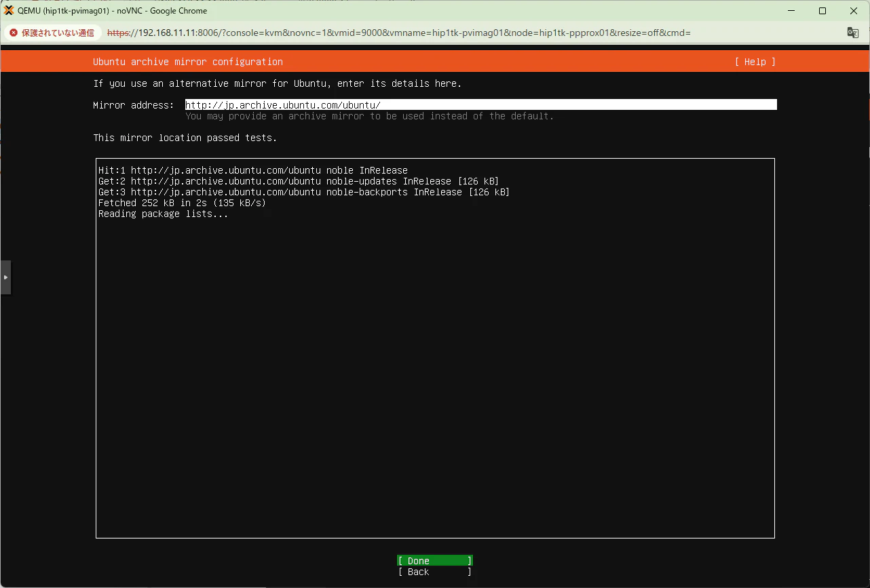Click 'Ubuntu archive mirror configuration' title
870x588 pixels.
point(188,62)
